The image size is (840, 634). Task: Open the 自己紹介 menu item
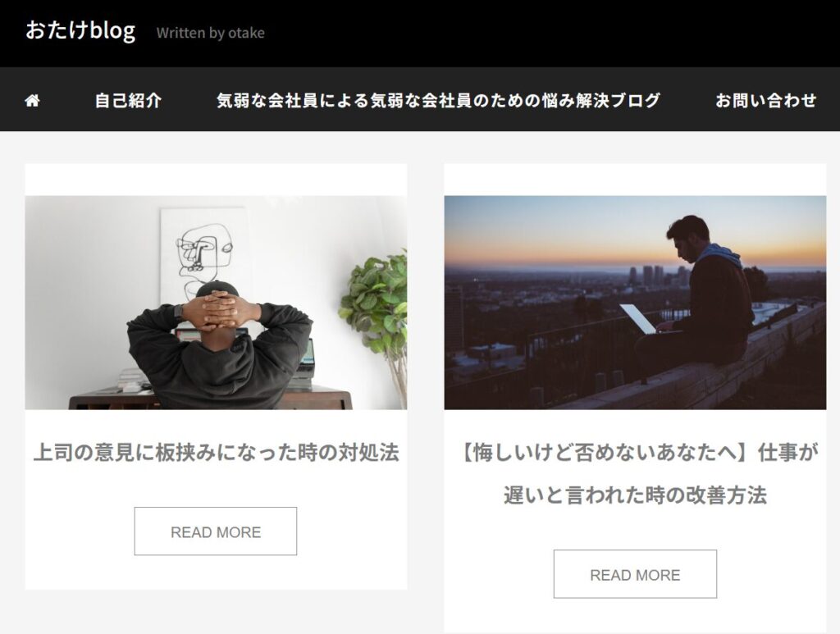pyautogui.click(x=128, y=100)
